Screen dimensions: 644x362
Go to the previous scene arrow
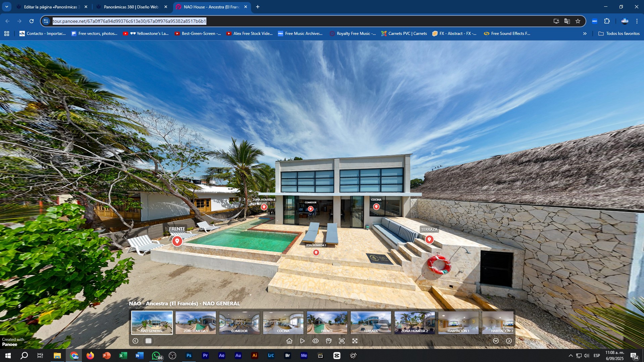pos(135,341)
